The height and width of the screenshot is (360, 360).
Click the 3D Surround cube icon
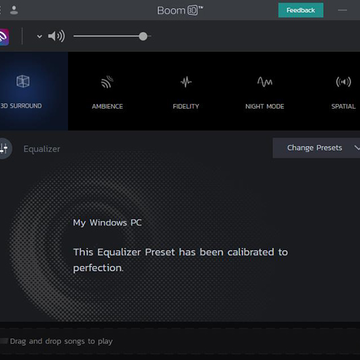click(x=23, y=81)
